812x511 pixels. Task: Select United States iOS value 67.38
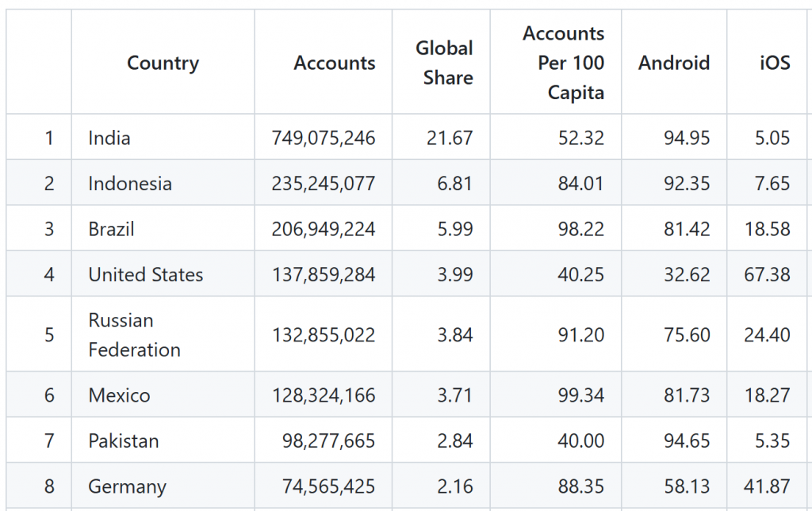click(767, 275)
